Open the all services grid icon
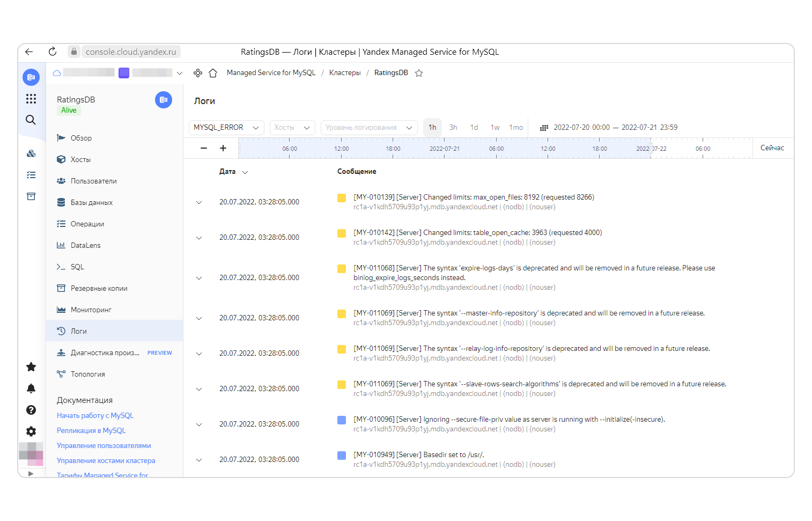The width and height of the screenshot is (812, 521). 31,99
